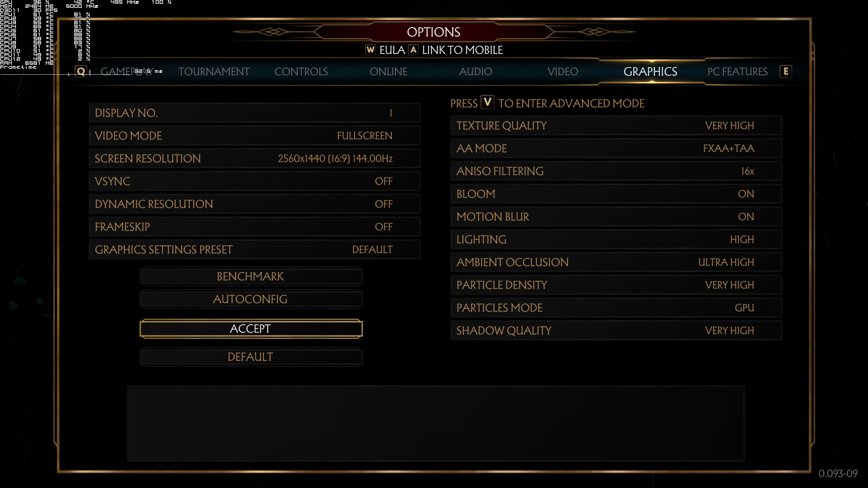Image resolution: width=868 pixels, height=488 pixels.
Task: Click the E icon button right
Action: (786, 71)
